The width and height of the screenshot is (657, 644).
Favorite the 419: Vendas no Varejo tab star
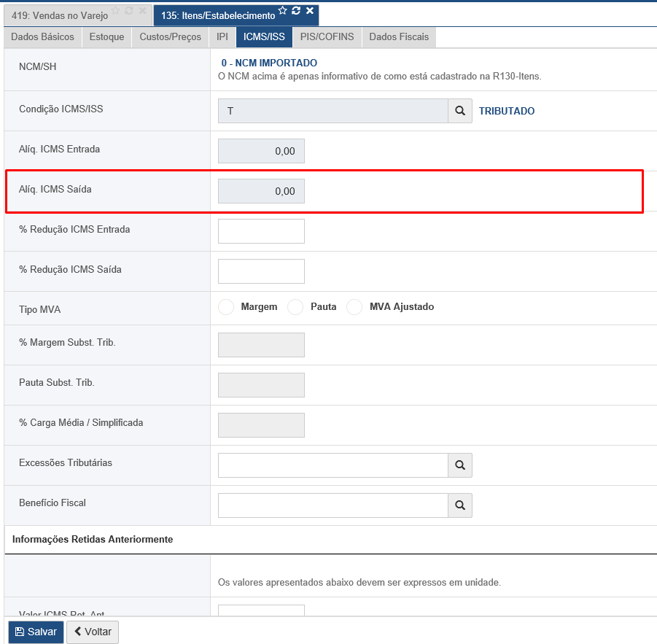click(x=116, y=10)
